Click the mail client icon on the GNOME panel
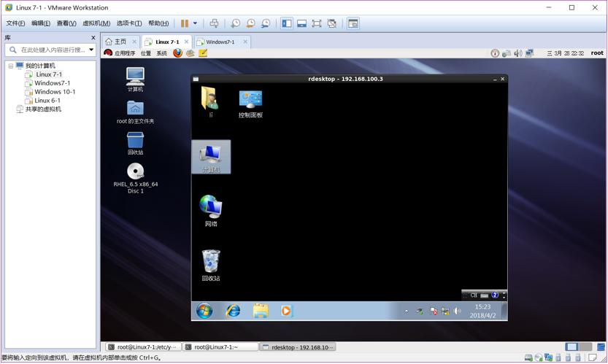 [x=190, y=53]
